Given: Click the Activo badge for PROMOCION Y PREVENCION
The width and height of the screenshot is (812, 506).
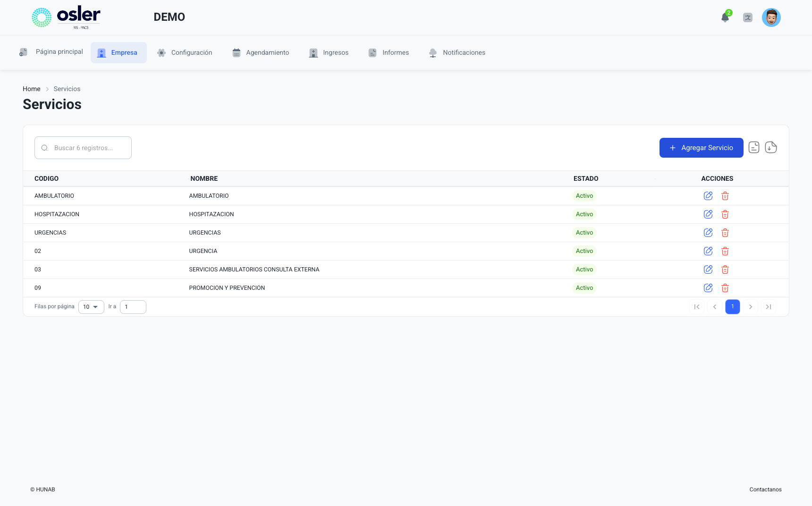Looking at the screenshot, I should [x=584, y=288].
